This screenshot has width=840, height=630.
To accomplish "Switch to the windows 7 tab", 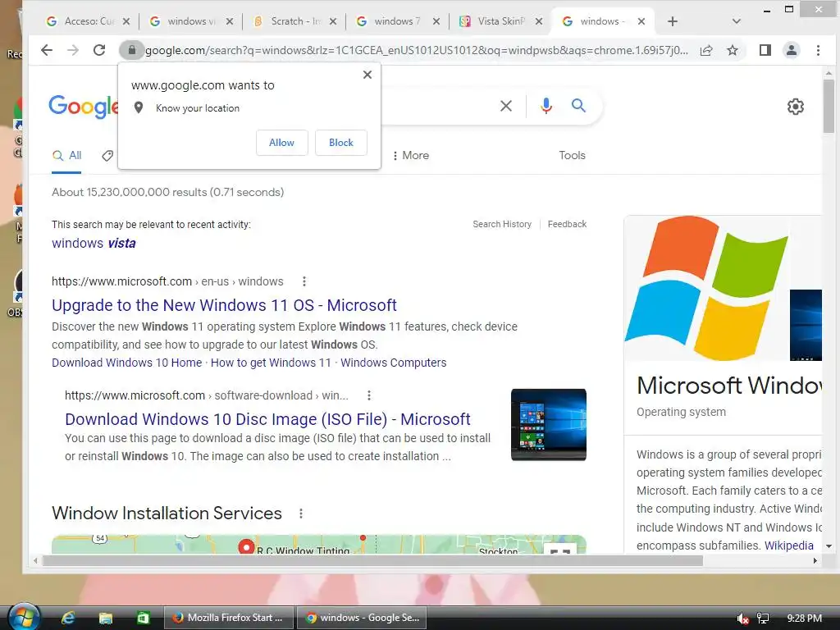I will 397,21.
